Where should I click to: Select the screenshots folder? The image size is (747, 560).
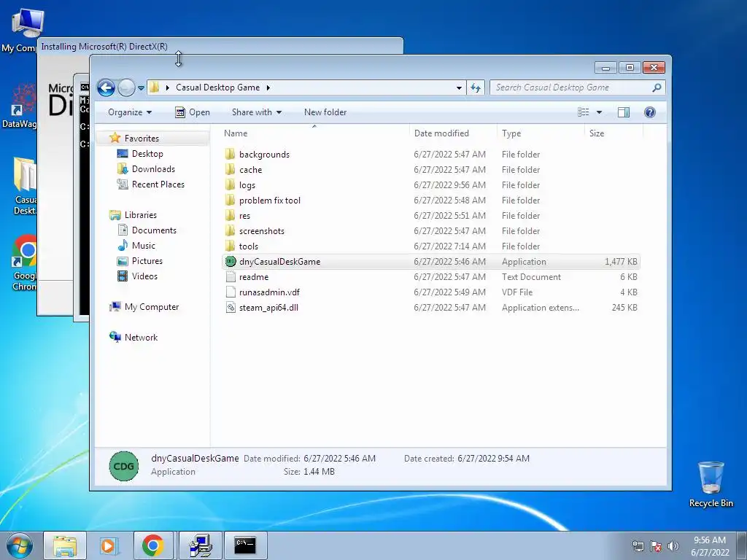[x=262, y=231]
